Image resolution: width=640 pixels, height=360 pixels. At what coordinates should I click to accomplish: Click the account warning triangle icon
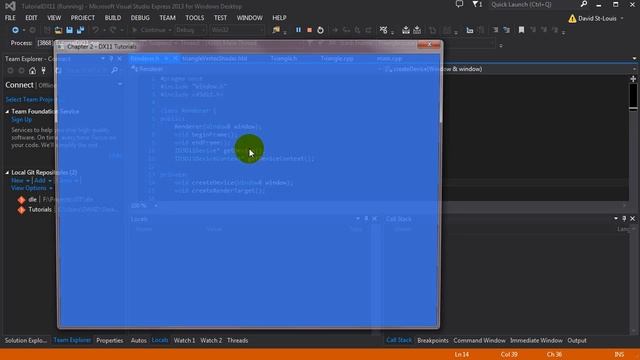click(572, 18)
